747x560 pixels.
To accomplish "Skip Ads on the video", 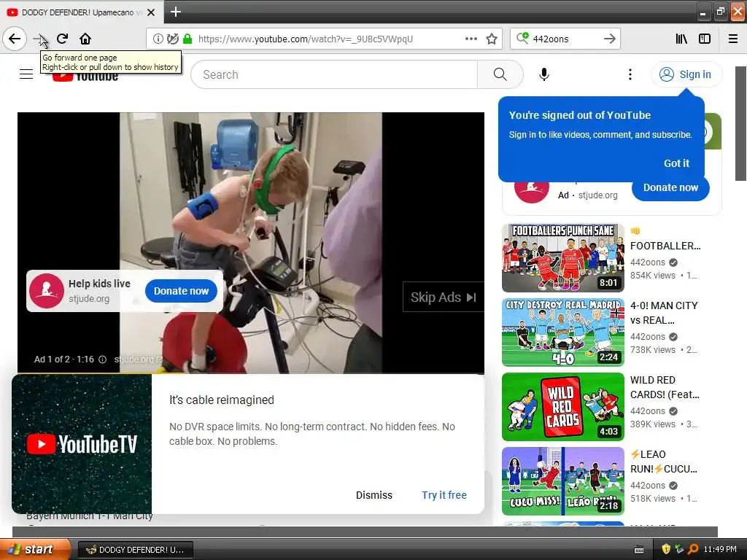I will pyautogui.click(x=443, y=297).
